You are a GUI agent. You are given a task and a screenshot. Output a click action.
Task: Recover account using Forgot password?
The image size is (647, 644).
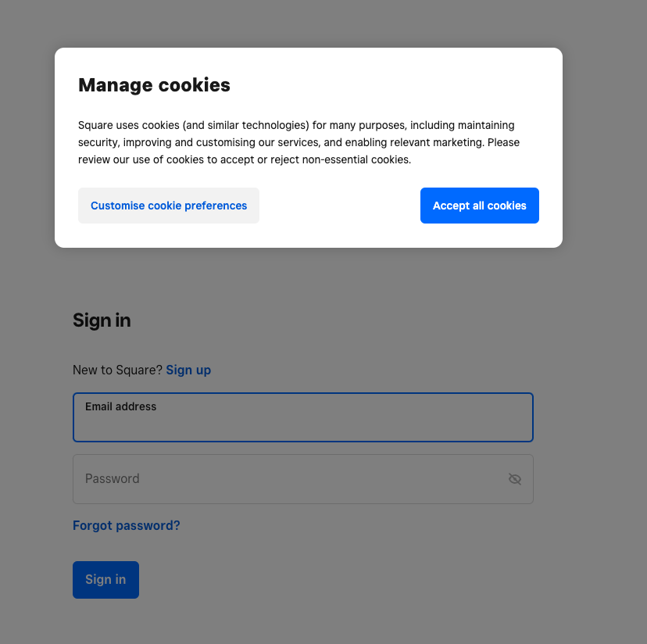point(127,525)
